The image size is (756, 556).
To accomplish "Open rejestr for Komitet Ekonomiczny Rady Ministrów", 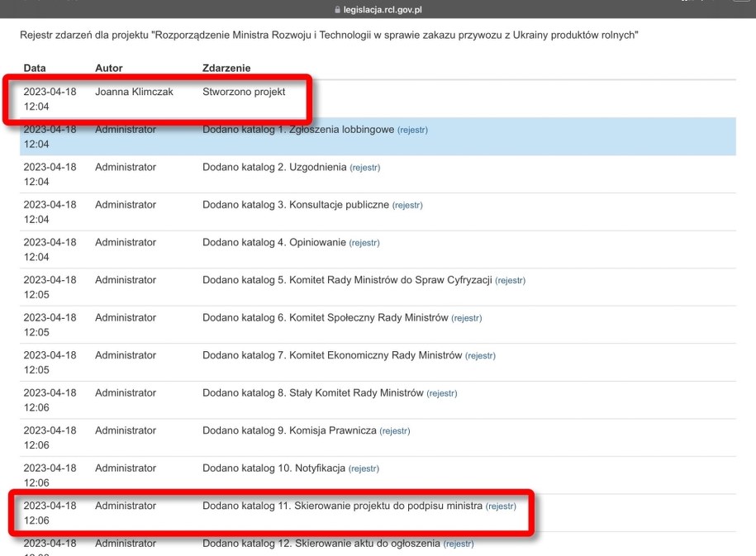I will [480, 356].
